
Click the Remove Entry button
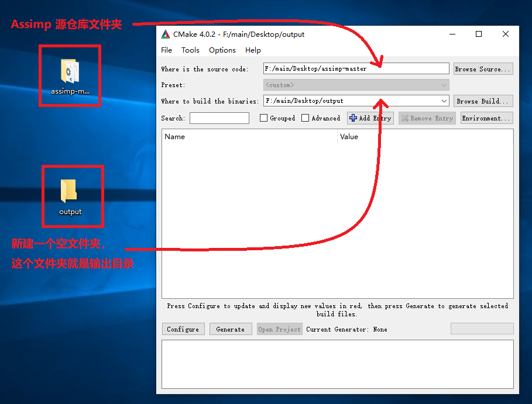click(x=427, y=118)
